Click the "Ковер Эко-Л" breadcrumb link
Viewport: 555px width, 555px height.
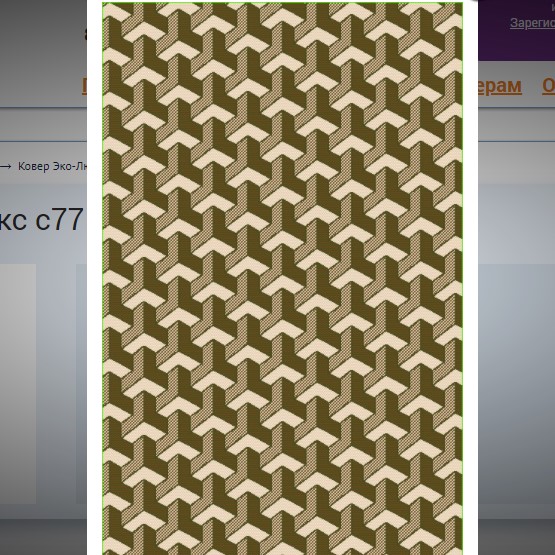coord(52,166)
